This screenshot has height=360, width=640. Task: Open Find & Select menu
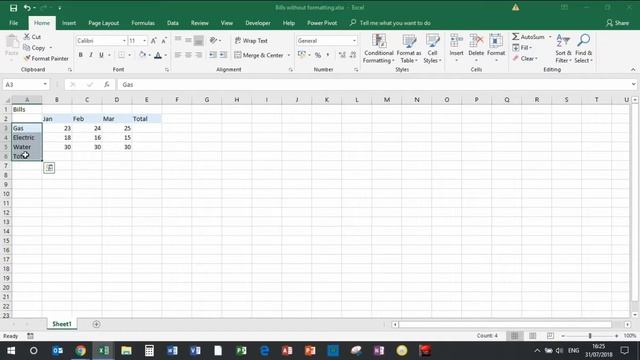583,49
